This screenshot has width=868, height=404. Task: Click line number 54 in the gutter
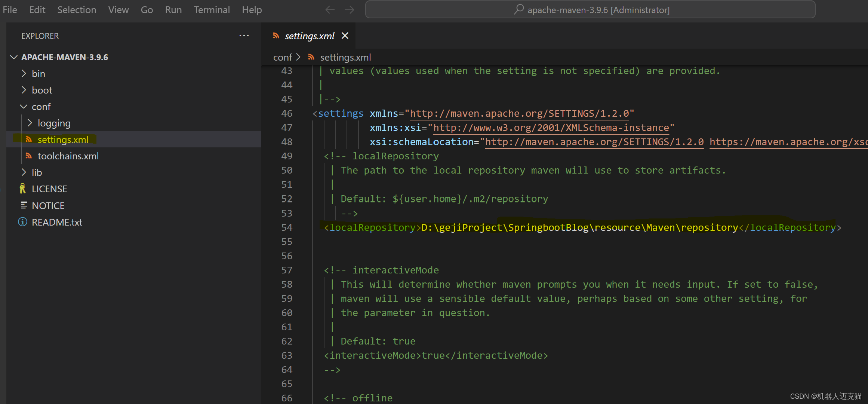(287, 227)
